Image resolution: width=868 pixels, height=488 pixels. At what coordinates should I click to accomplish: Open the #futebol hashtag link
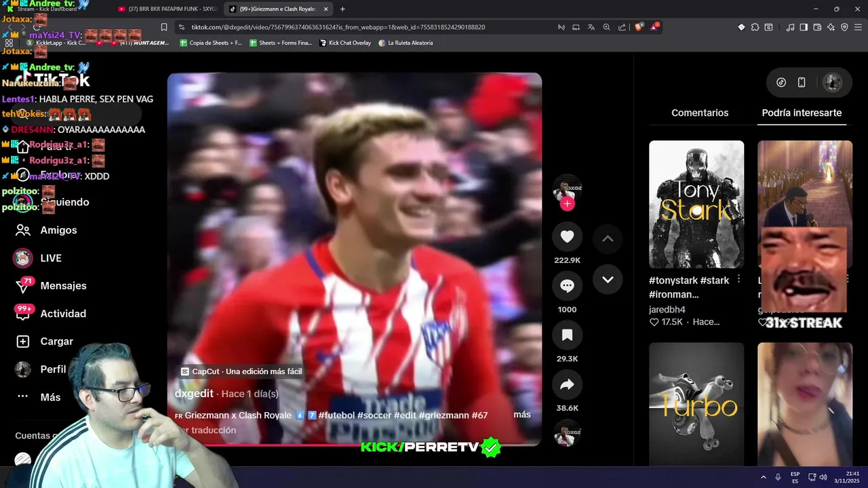(x=336, y=415)
